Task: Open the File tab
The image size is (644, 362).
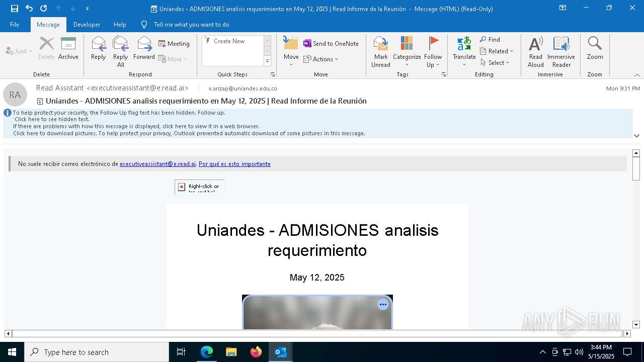Action: [15, 25]
